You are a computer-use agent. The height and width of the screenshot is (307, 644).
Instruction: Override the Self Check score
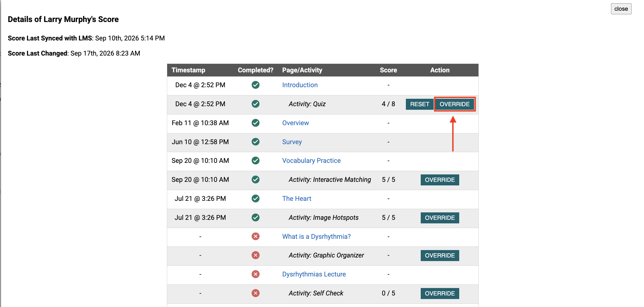[440, 294]
